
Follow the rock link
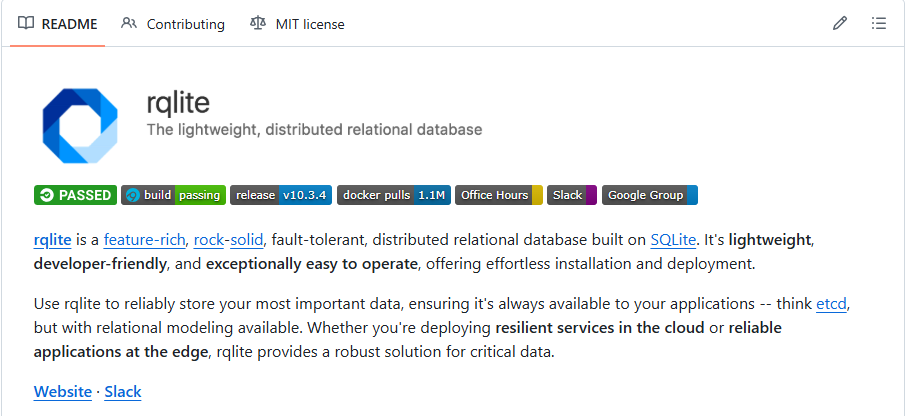click(x=208, y=239)
